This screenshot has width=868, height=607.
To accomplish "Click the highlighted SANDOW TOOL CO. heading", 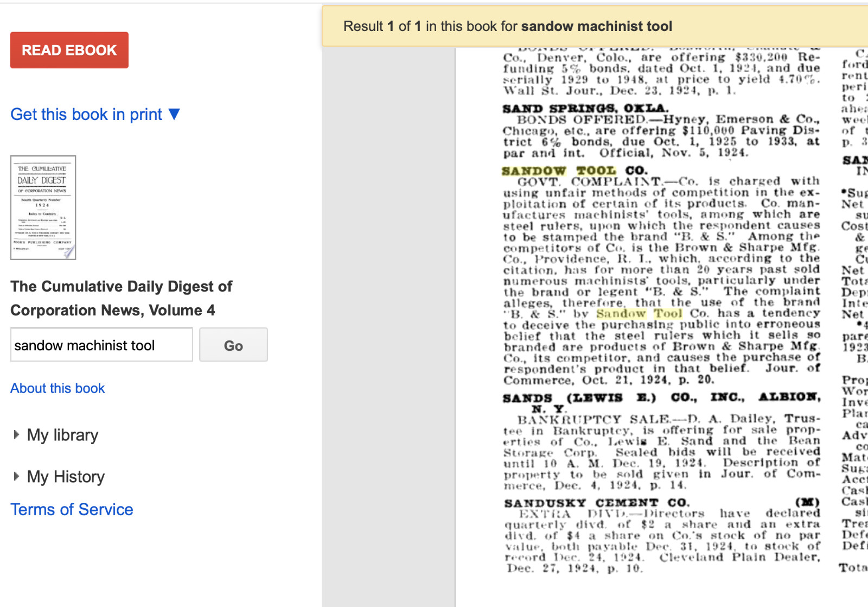I will point(575,170).
